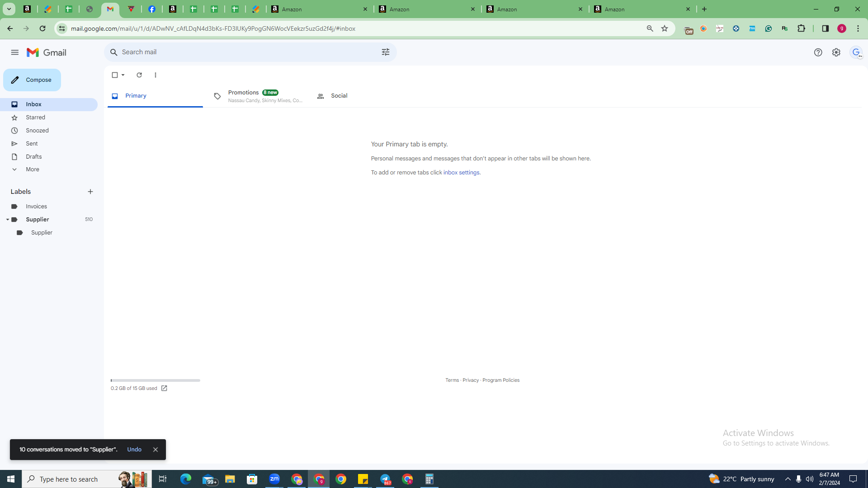Open the Chrome Extensions puzzle icon

802,28
